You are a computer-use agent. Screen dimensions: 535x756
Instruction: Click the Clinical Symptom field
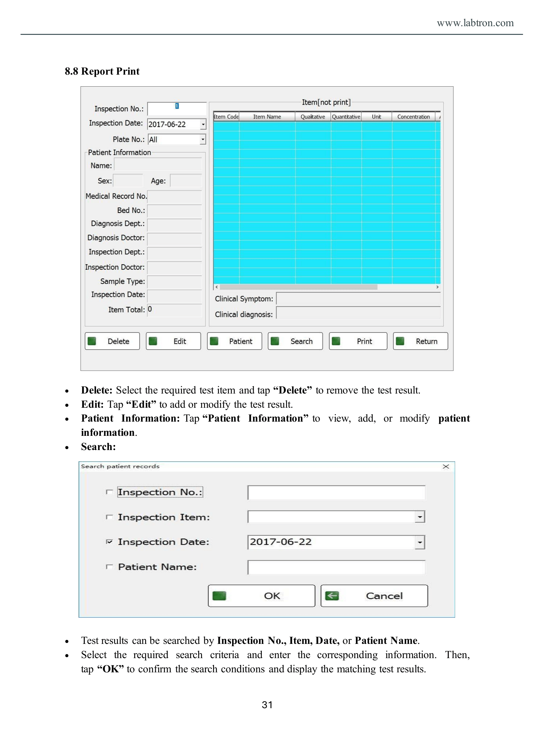[358, 299]
